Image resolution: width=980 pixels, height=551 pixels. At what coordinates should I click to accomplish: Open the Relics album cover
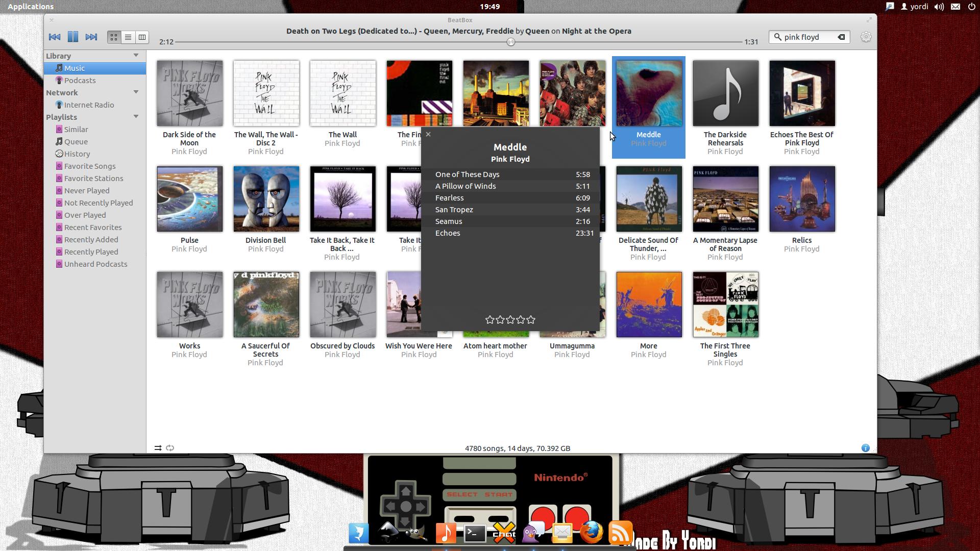[802, 199]
